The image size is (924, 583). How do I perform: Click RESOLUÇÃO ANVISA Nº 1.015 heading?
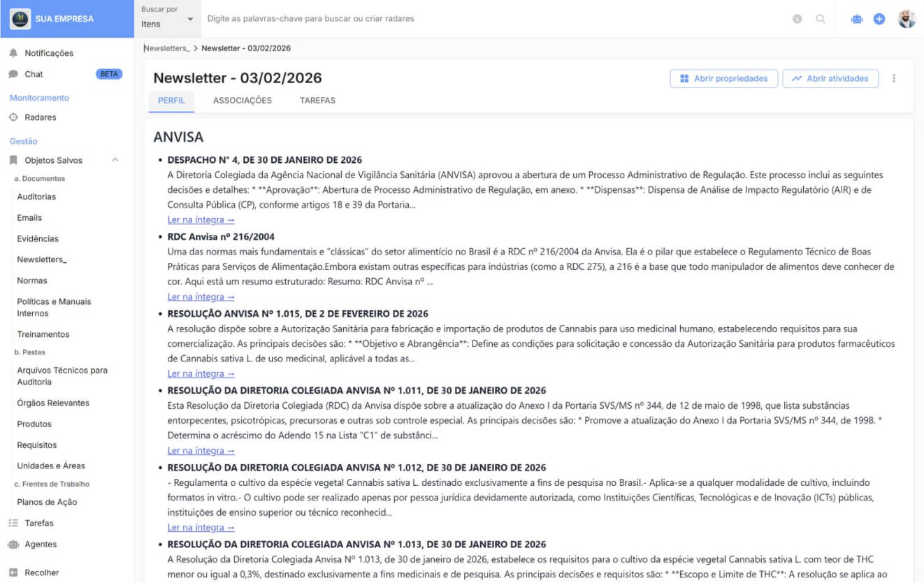click(x=298, y=314)
